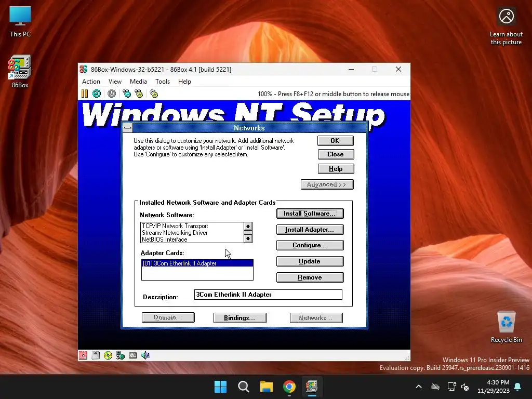Click the gray hard disk status icon
The height and width of the screenshot is (399, 532).
click(x=133, y=355)
